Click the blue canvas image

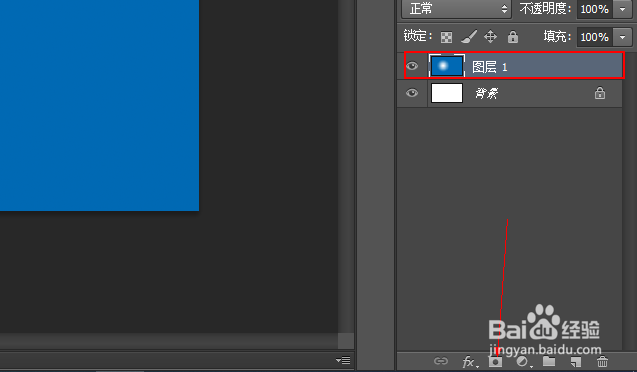click(x=100, y=105)
